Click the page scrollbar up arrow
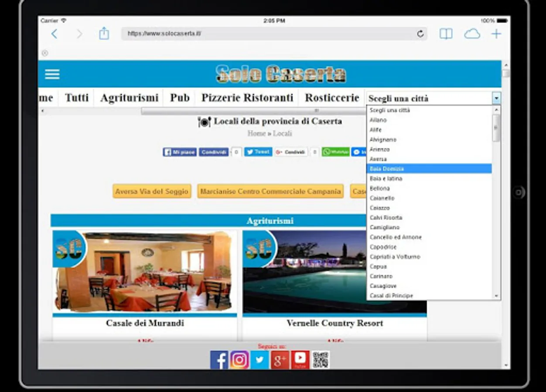This screenshot has width=546, height=392. click(506, 64)
